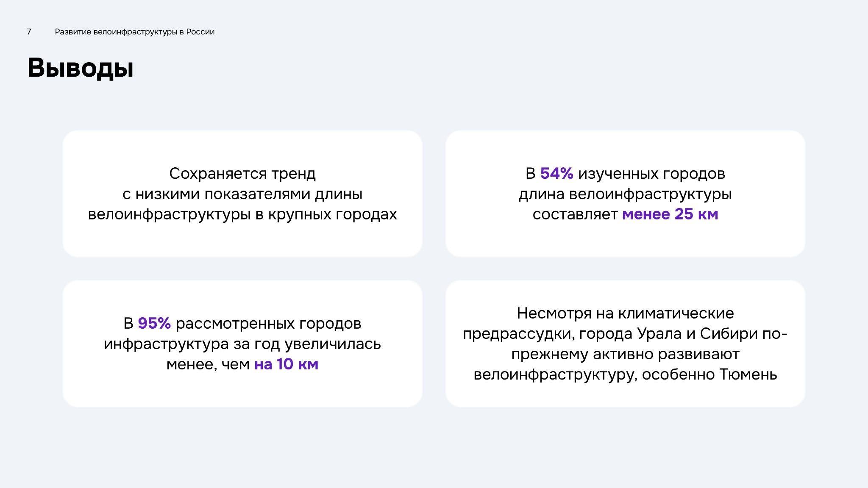Image resolution: width=868 pixels, height=488 pixels.
Task: Click text 'изученных городов' in top-right card
Action: pos(651,173)
